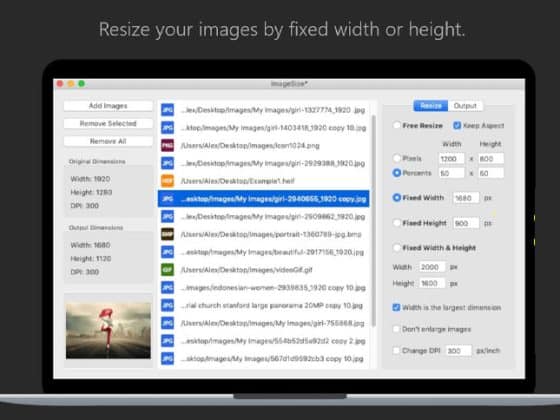Select the Pixels radio option
The width and height of the screenshot is (560, 420).
coord(396,158)
